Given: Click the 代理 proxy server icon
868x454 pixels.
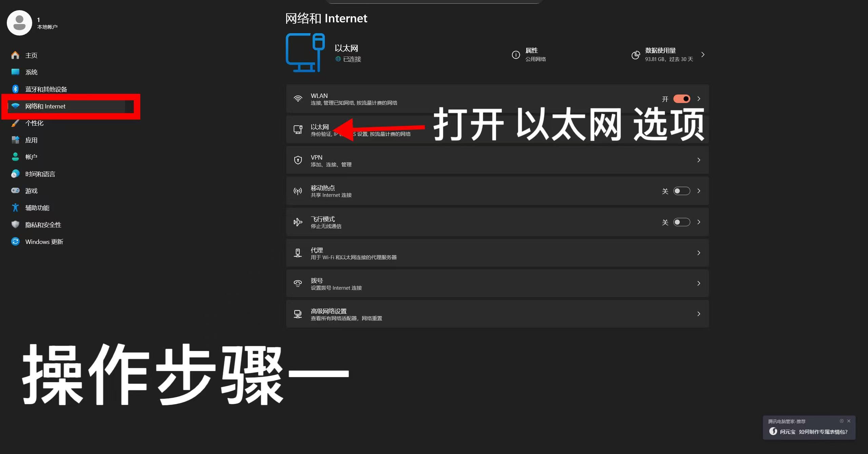Looking at the screenshot, I should click(x=297, y=253).
